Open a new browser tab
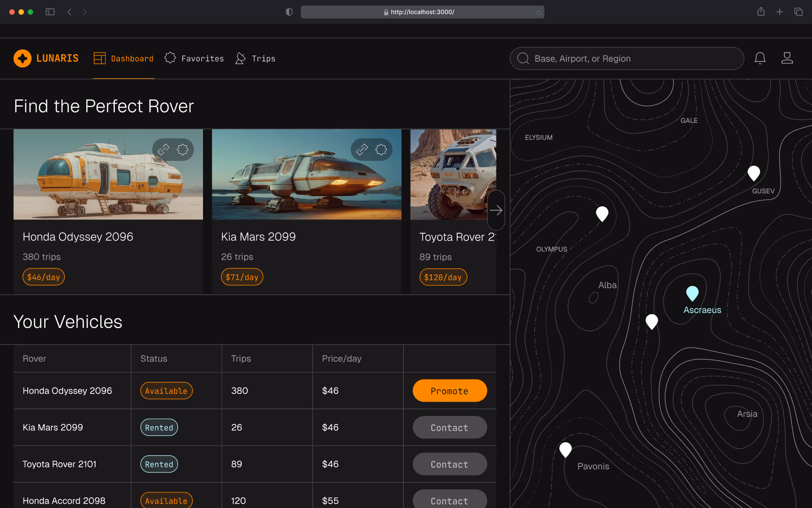This screenshot has width=812, height=508. [x=780, y=12]
